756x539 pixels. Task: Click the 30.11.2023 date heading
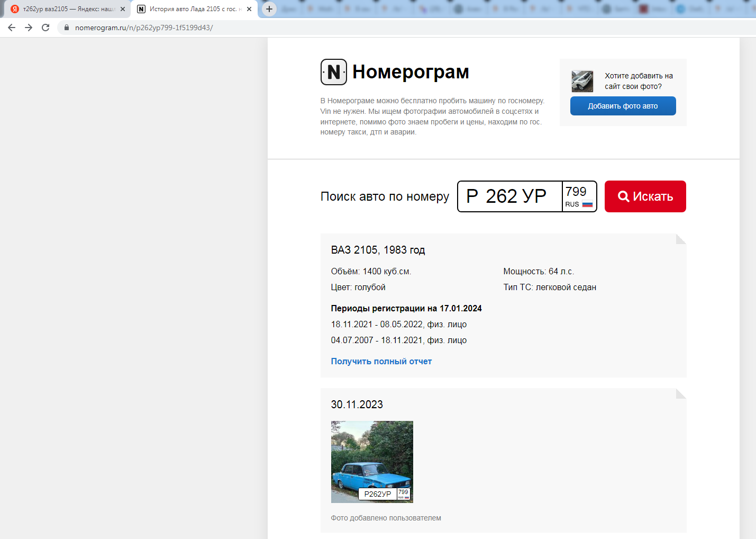click(x=357, y=405)
